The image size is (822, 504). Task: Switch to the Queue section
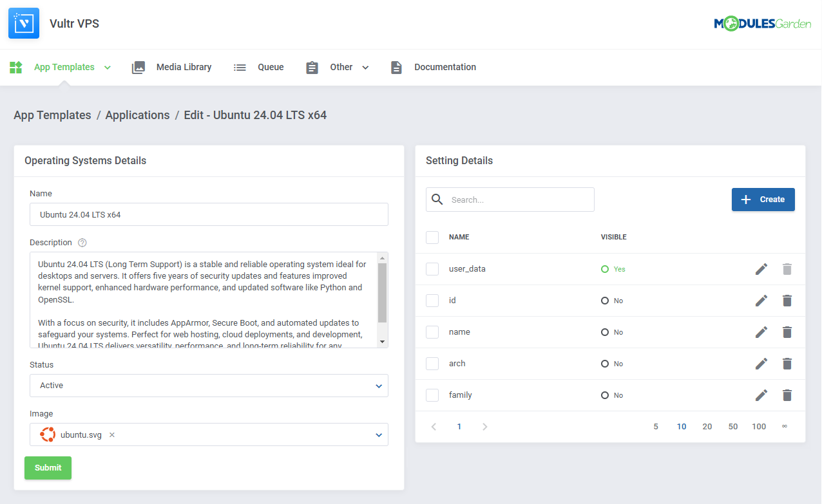tap(270, 67)
